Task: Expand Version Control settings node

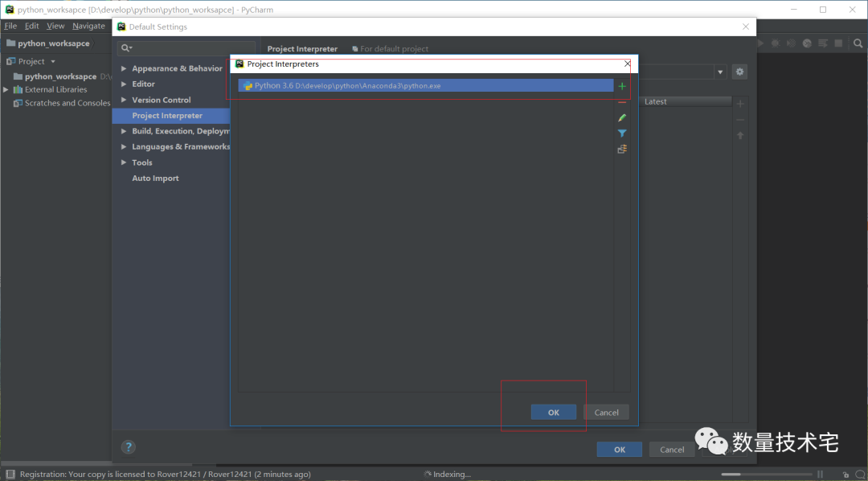Action: (124, 100)
